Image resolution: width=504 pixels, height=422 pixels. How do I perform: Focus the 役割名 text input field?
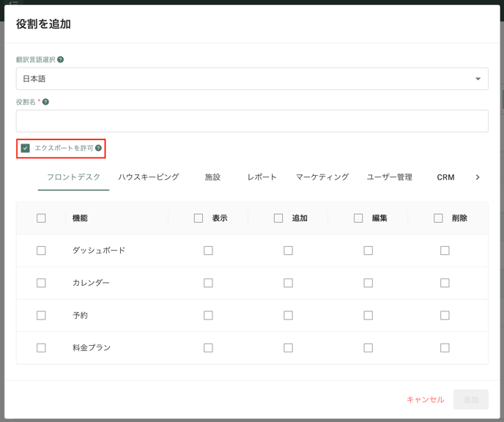click(x=252, y=121)
